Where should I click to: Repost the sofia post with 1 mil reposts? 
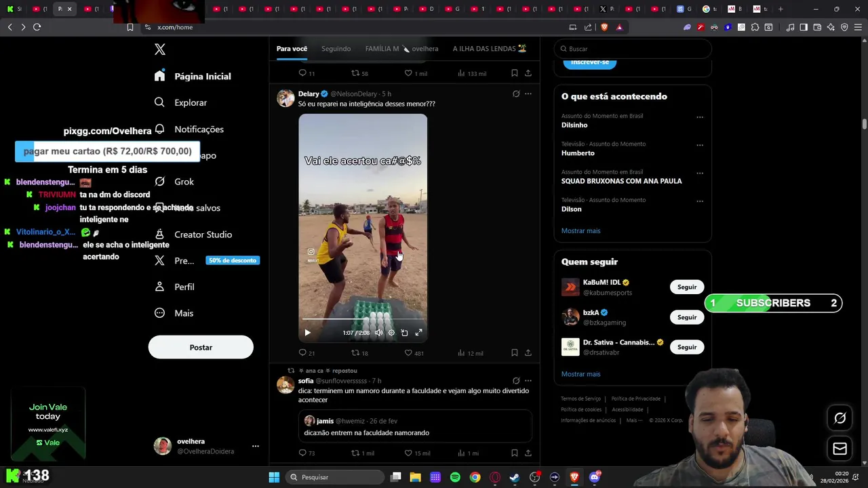(362, 453)
